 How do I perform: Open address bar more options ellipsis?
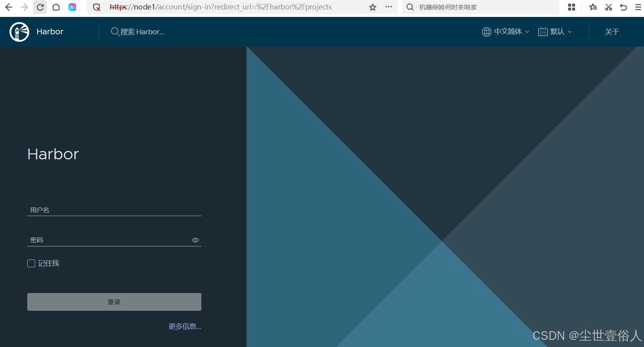coord(389,7)
